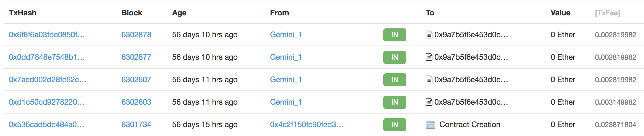644x136 pixels.
Task: Click the Contract Creation icon
Action: (x=430, y=125)
